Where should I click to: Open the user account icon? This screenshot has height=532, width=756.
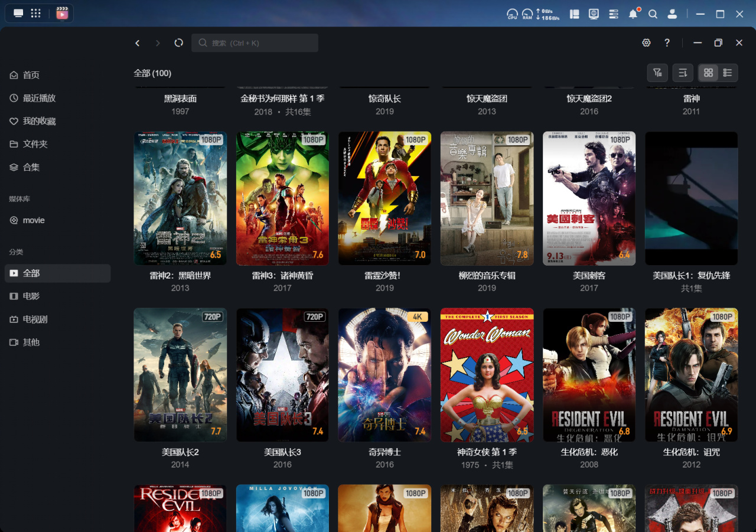(672, 14)
